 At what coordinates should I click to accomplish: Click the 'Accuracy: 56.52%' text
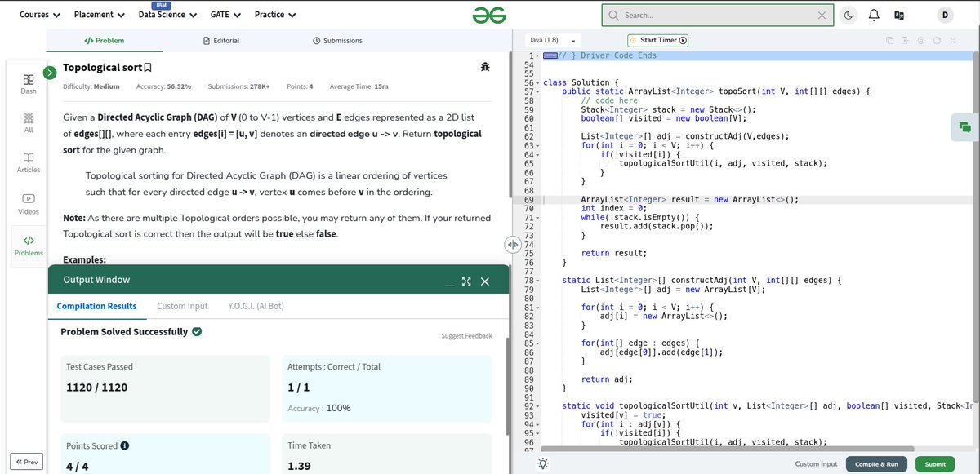tap(163, 86)
